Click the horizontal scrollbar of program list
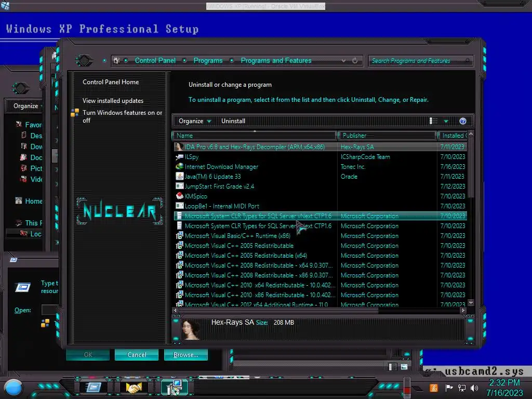 278,310
